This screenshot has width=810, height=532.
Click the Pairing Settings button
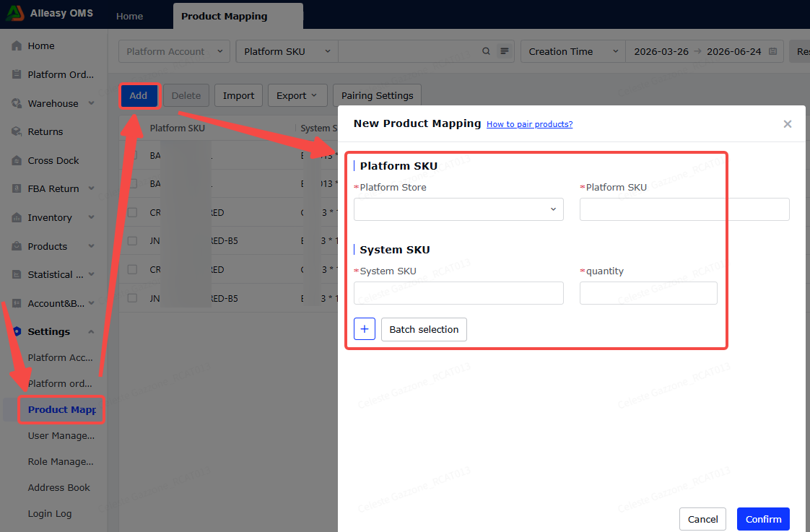(x=377, y=95)
